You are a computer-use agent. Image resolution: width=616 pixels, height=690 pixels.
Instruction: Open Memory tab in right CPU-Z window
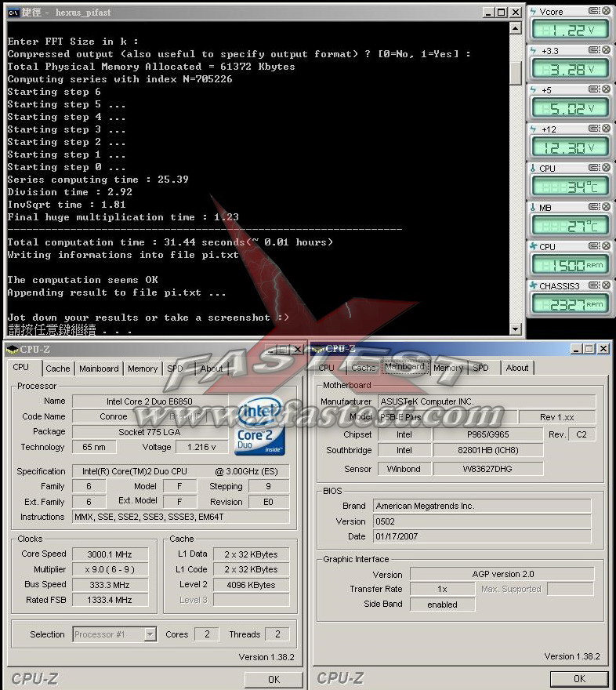coord(448,368)
